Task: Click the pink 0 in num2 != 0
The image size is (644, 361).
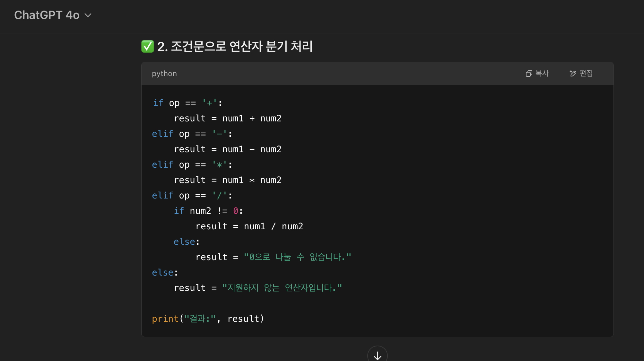Action: [x=236, y=211]
